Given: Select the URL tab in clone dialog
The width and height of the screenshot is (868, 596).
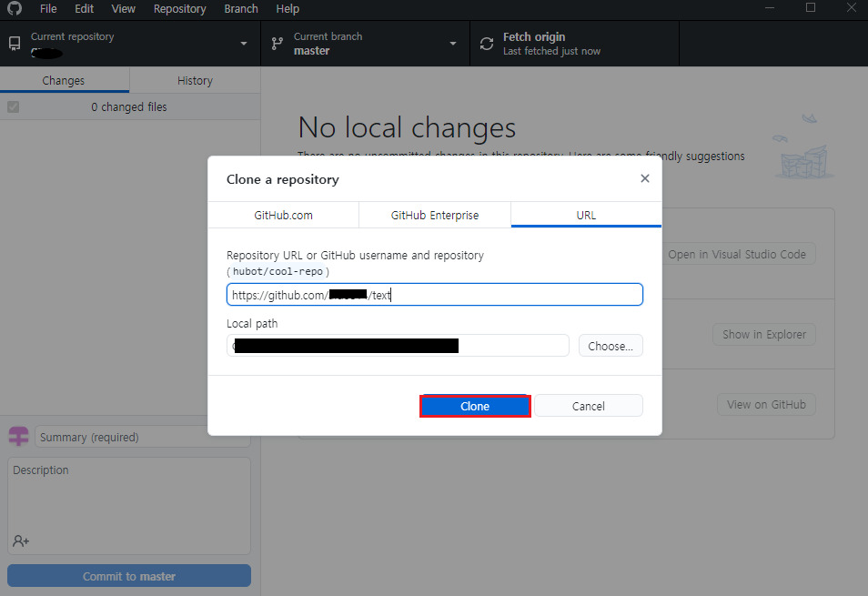Looking at the screenshot, I should click(x=586, y=216).
